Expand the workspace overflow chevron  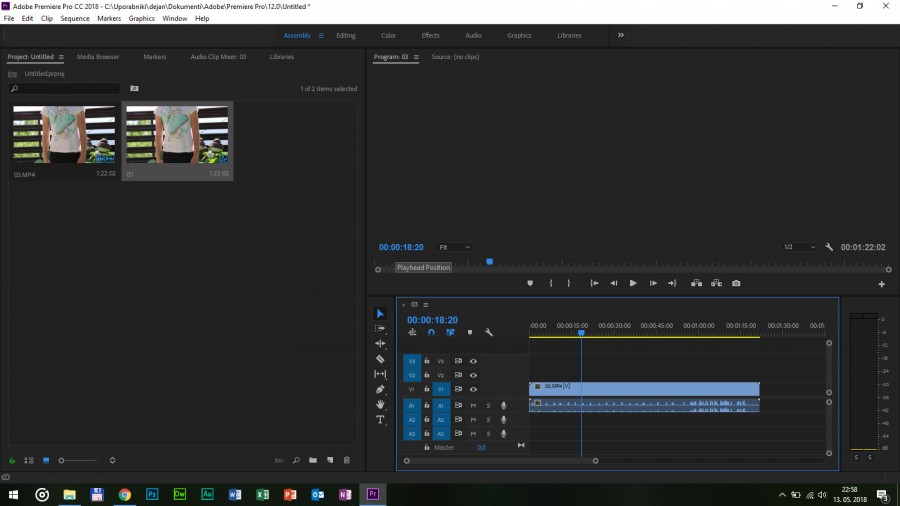tap(621, 35)
